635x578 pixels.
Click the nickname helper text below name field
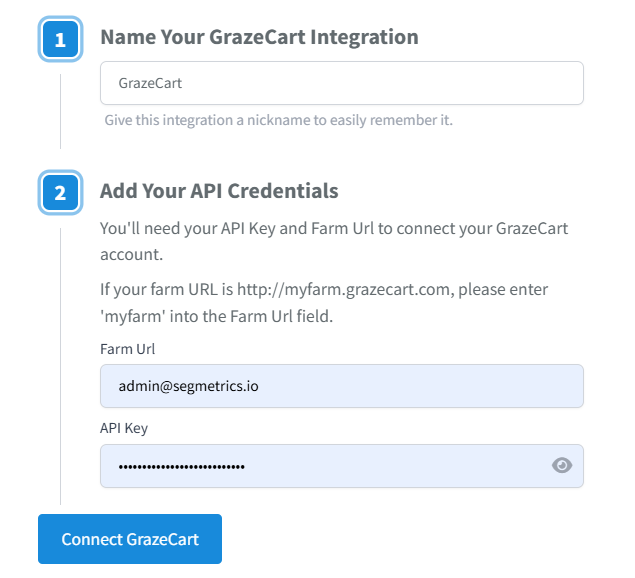[x=278, y=120]
